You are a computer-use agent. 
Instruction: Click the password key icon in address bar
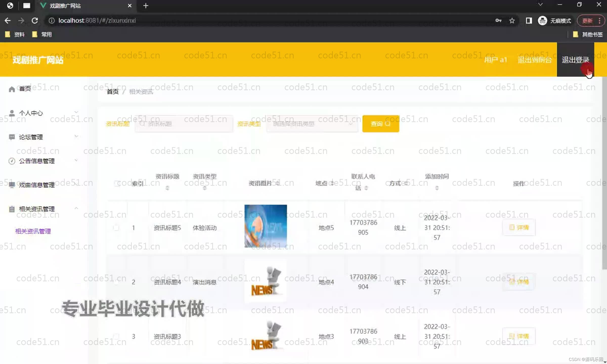[x=498, y=20]
